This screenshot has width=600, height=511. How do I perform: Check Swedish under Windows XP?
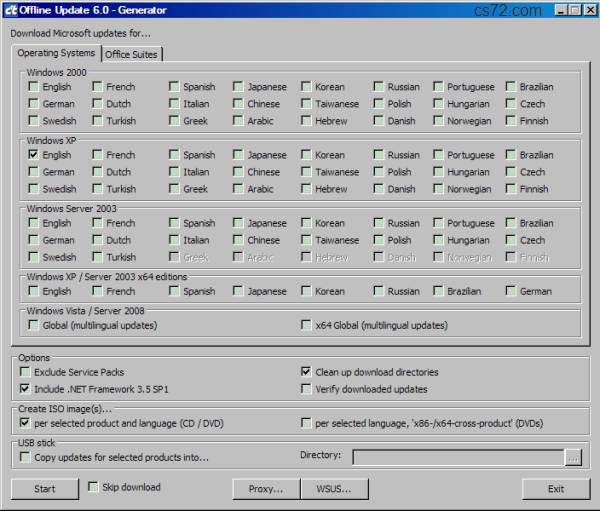coord(34,189)
